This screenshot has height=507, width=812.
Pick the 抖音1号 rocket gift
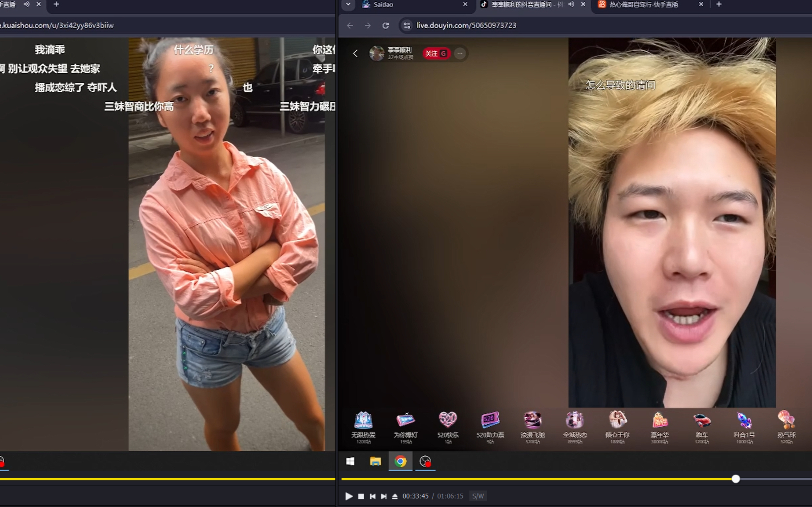click(x=744, y=426)
